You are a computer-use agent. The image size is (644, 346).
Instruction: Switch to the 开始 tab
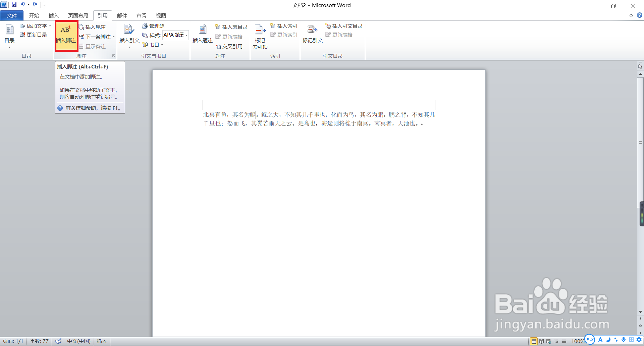click(x=34, y=15)
